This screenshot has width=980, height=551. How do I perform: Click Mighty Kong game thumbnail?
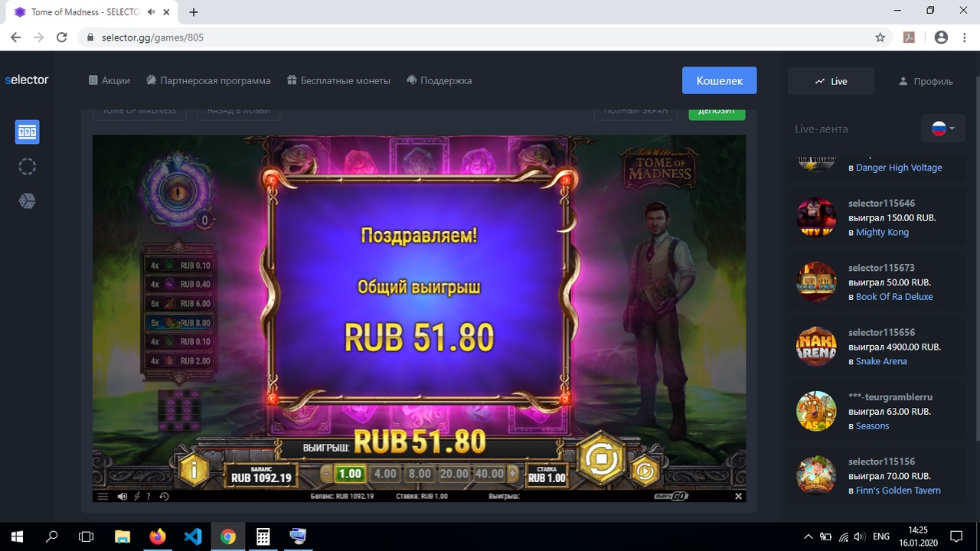(x=816, y=217)
